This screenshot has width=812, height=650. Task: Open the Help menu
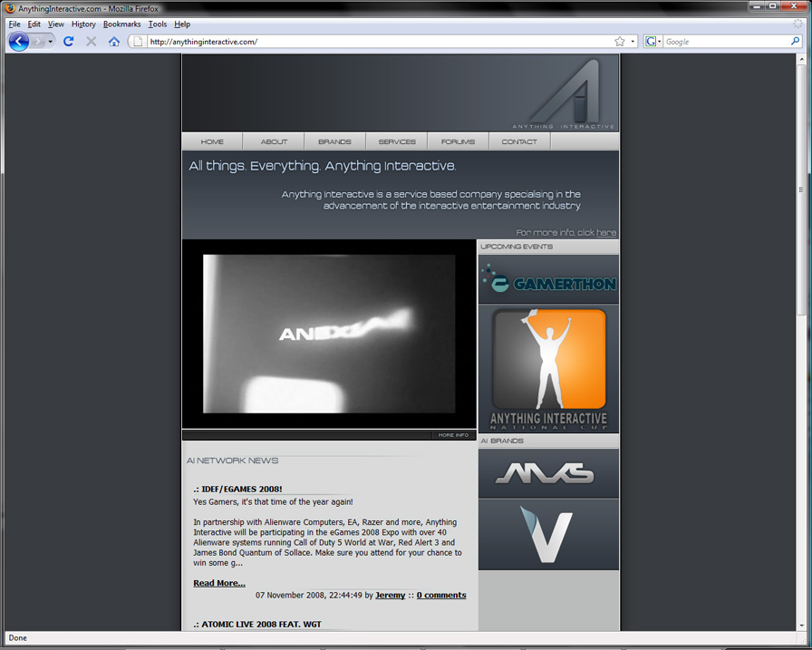(182, 24)
